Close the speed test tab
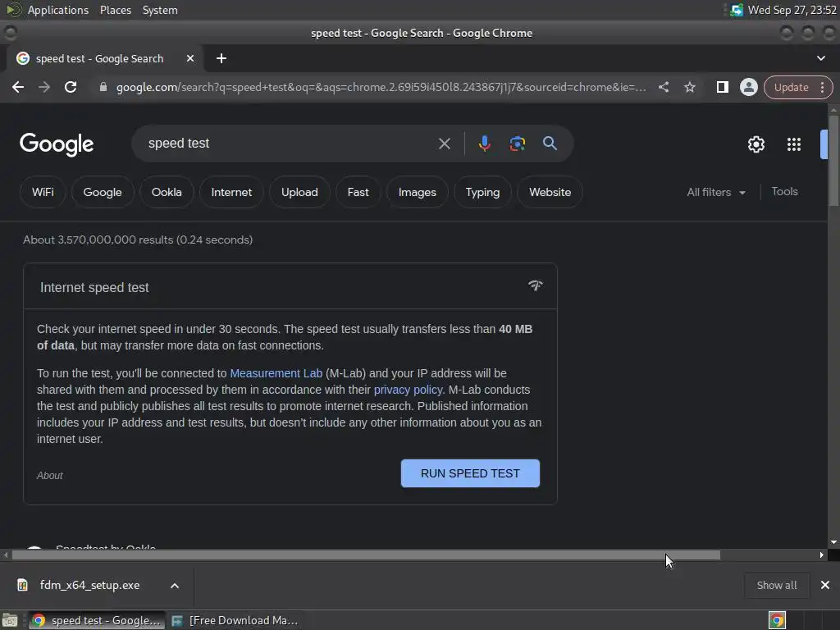The width and height of the screenshot is (840, 630). pyautogui.click(x=189, y=58)
